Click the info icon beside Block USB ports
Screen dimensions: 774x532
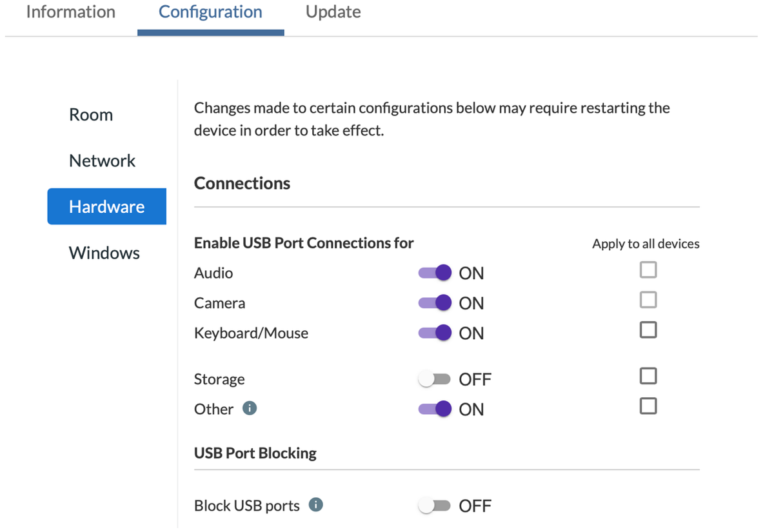[x=315, y=505]
